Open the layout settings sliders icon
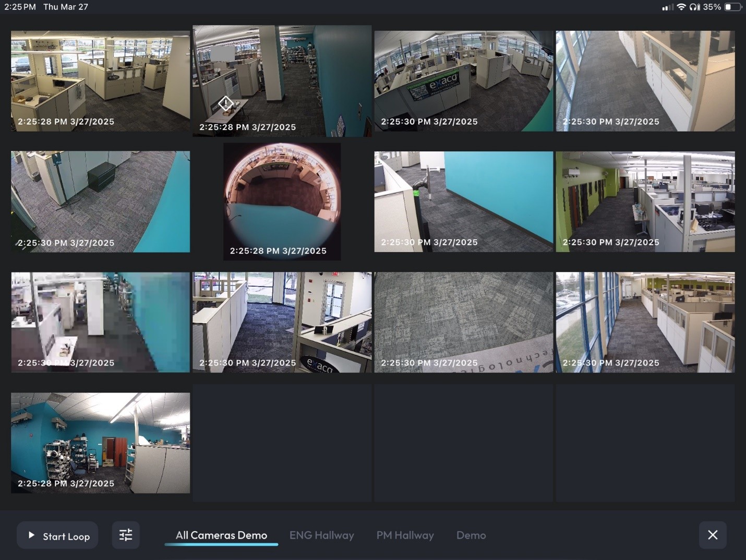This screenshot has width=746, height=560. (126, 535)
